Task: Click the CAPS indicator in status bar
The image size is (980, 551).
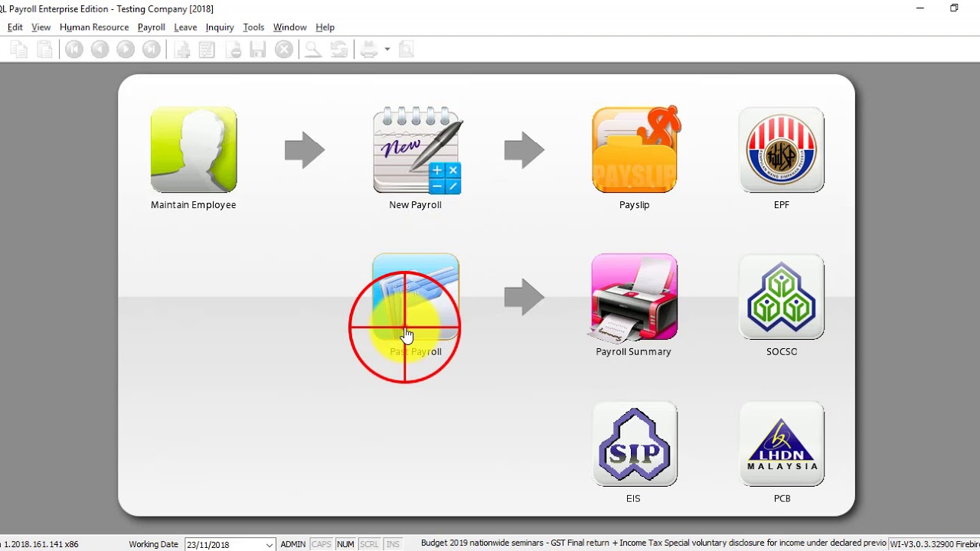Action: tap(322, 545)
